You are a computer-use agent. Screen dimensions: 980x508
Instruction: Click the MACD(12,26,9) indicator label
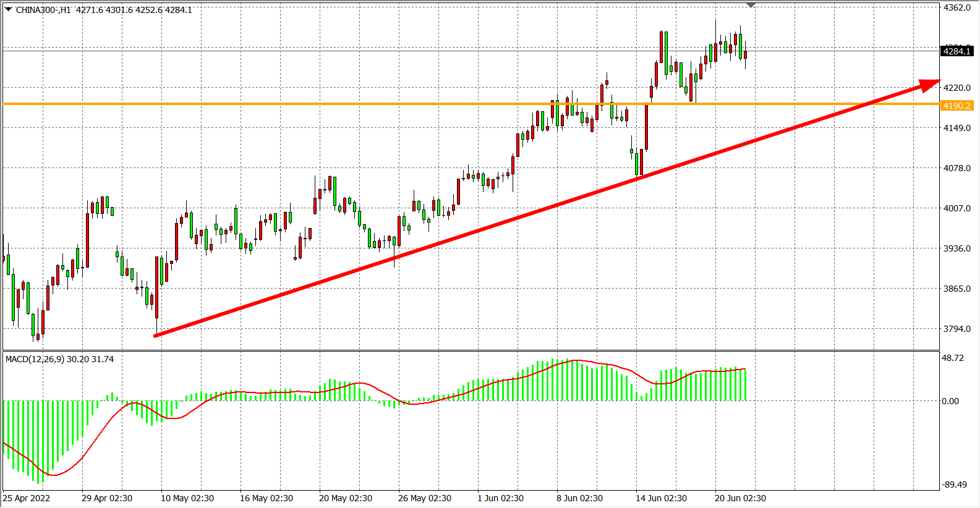[x=35, y=359]
